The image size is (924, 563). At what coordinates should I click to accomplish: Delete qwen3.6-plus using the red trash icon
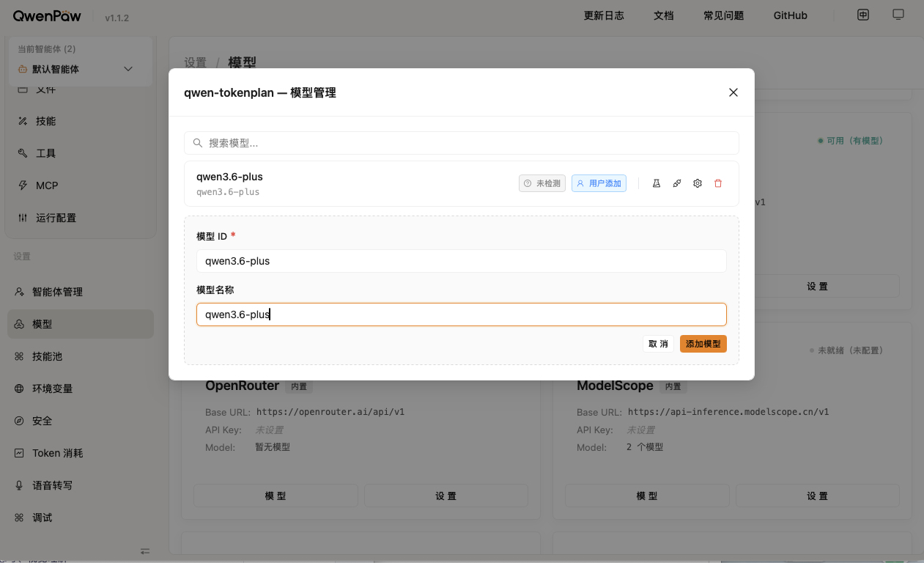(718, 183)
